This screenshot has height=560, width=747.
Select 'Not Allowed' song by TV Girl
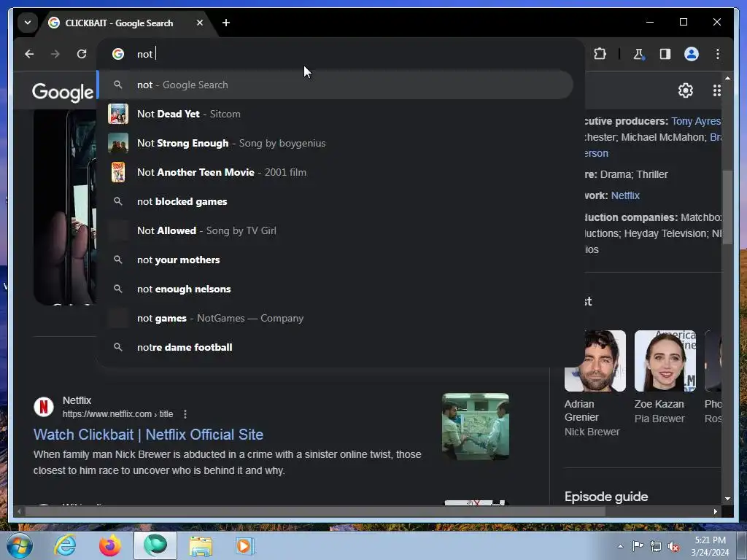coord(335,230)
